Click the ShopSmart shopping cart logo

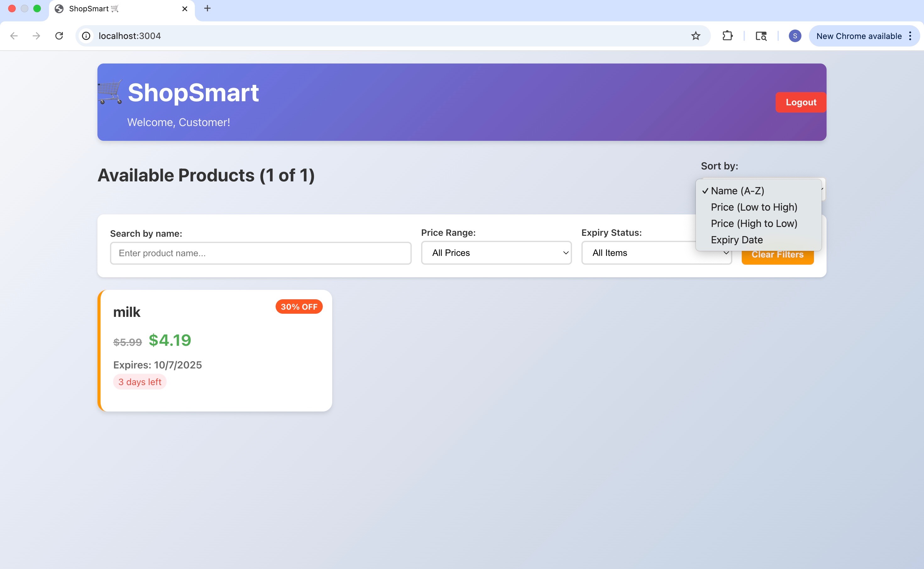pos(110,92)
